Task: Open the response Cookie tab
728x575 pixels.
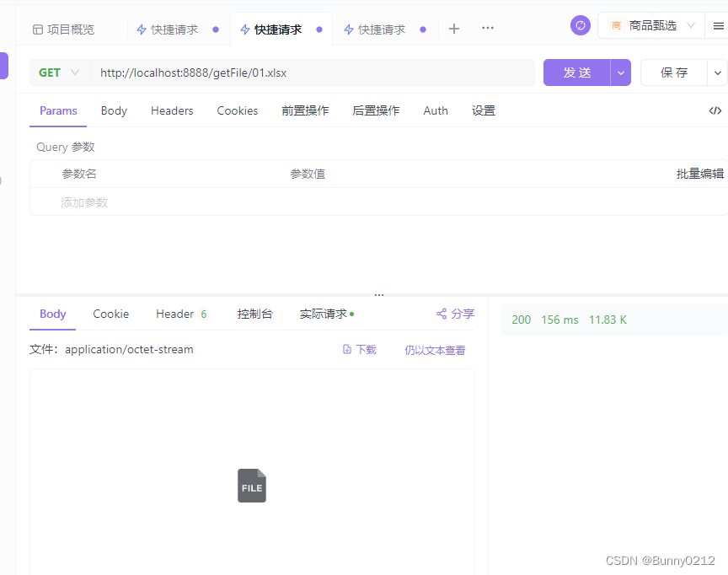Action: pos(111,314)
